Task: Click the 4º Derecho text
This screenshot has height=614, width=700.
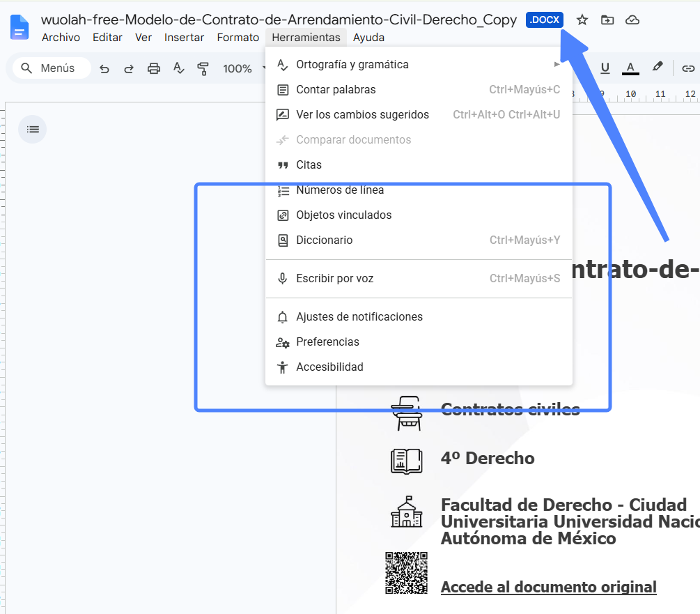Action: click(x=488, y=458)
